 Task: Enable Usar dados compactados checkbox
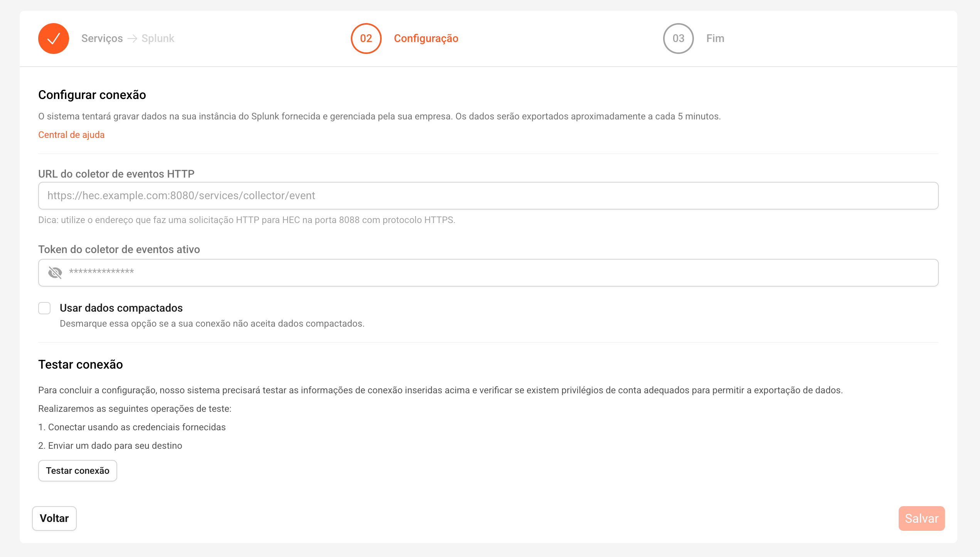pyautogui.click(x=44, y=308)
